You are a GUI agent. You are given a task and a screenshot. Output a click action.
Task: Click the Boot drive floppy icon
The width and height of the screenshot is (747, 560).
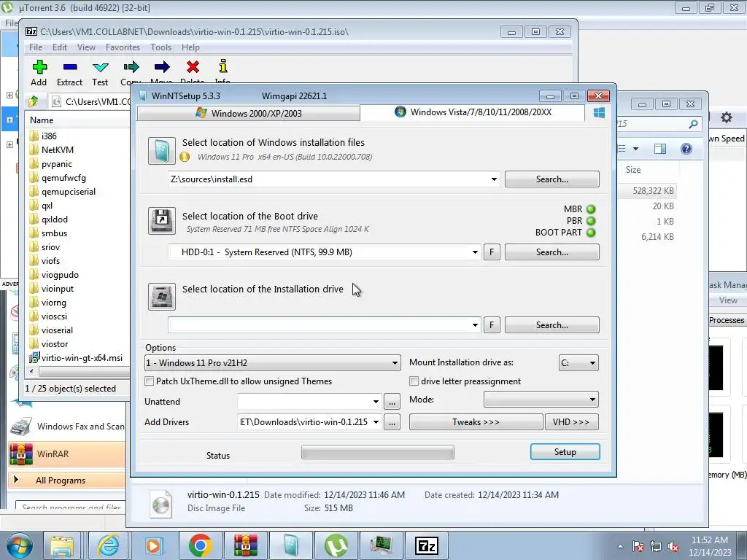[x=161, y=220]
